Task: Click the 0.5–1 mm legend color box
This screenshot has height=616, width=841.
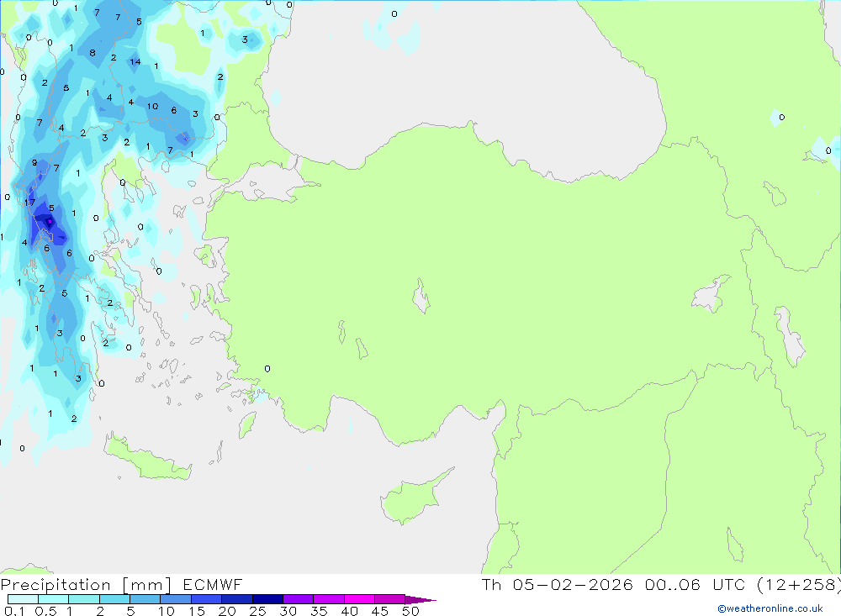Action: tap(53, 599)
